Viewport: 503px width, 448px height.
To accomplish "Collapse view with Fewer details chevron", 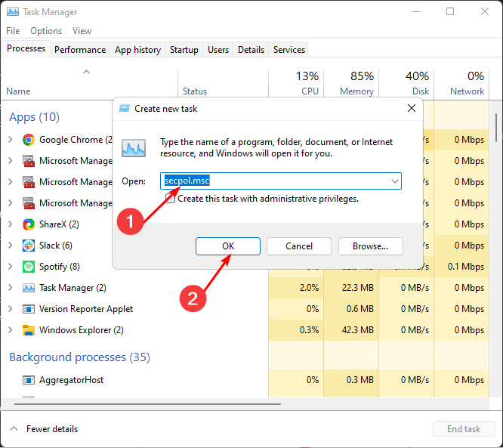I will pos(14,429).
